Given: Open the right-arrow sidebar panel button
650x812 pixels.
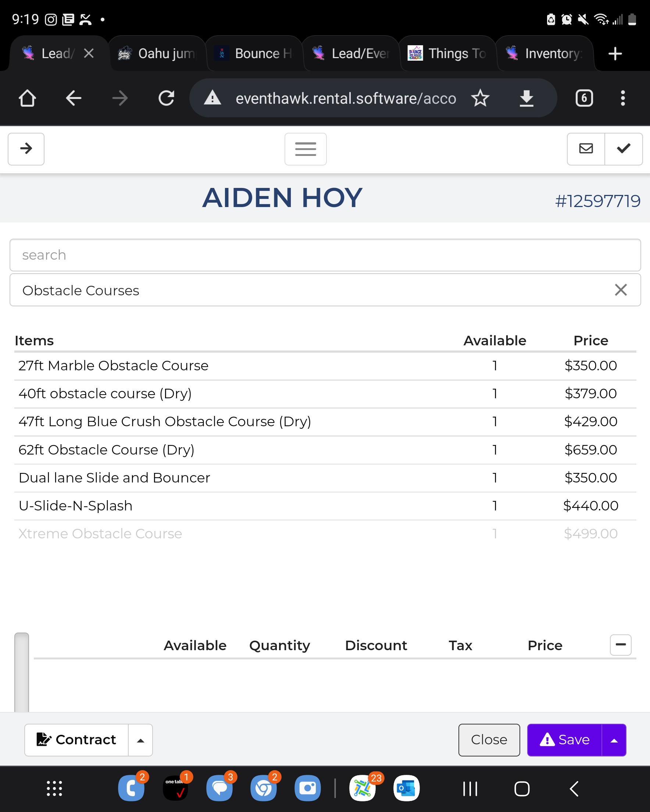Looking at the screenshot, I should click(26, 149).
